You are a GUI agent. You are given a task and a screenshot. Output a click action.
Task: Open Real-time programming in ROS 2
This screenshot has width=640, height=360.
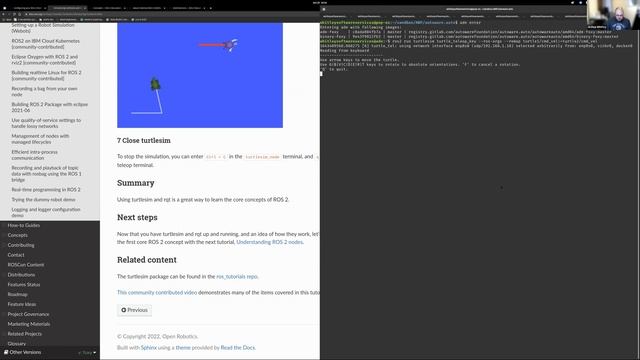pyautogui.click(x=46, y=189)
